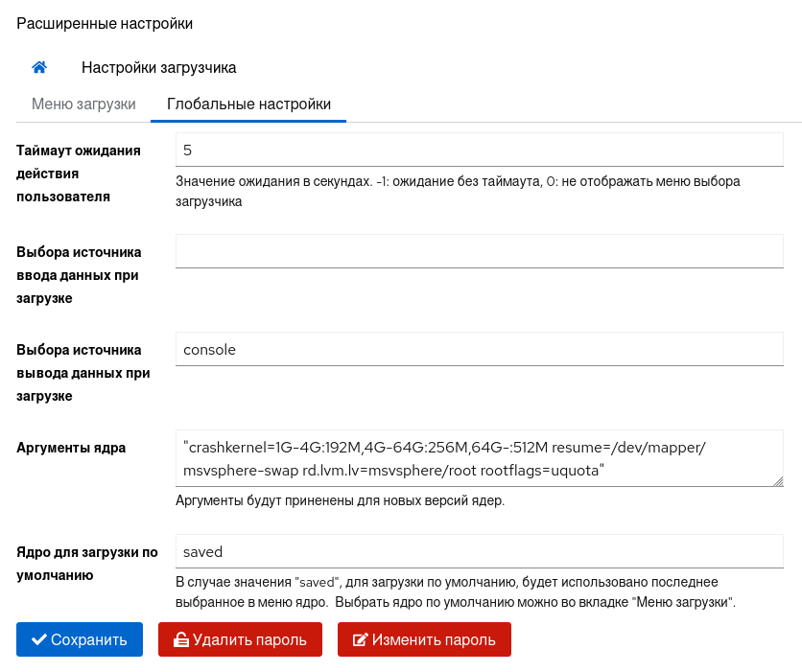Viewport: 802px width, 672px height.
Task: Open the Настройки загрузчика breadcrumb item
Action: point(158,68)
